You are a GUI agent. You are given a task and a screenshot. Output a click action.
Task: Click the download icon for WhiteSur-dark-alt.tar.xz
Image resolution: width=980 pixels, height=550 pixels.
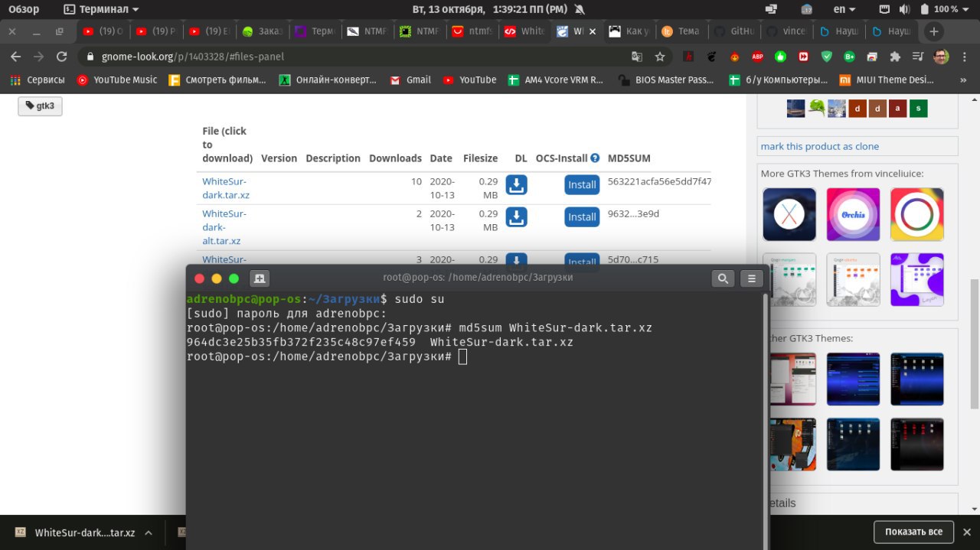point(517,217)
